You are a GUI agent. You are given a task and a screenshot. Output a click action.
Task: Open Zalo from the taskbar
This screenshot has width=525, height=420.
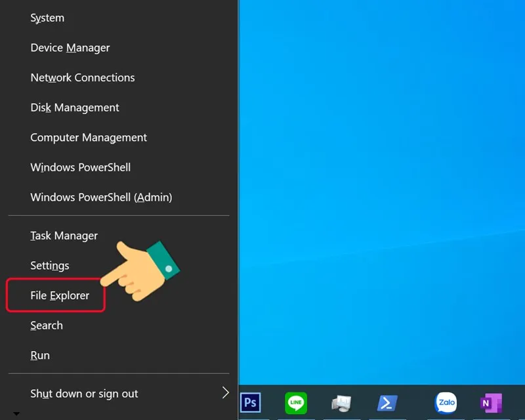pyautogui.click(x=446, y=402)
